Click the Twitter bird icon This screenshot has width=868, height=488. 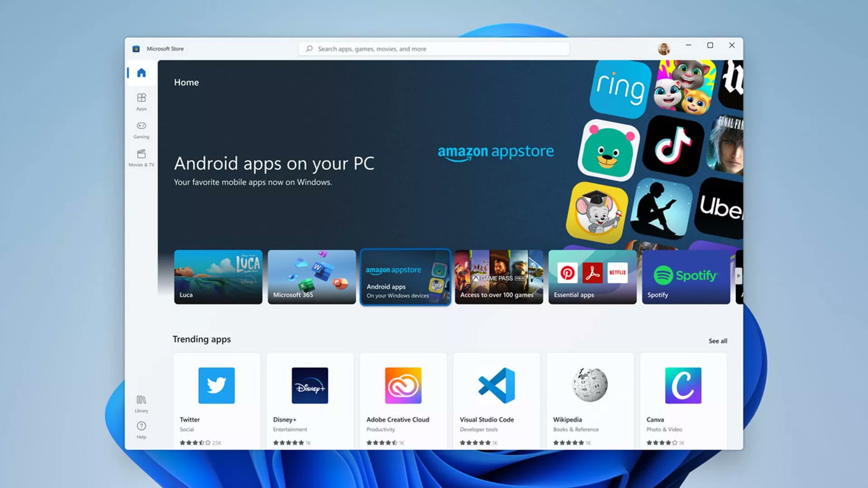pyautogui.click(x=217, y=385)
